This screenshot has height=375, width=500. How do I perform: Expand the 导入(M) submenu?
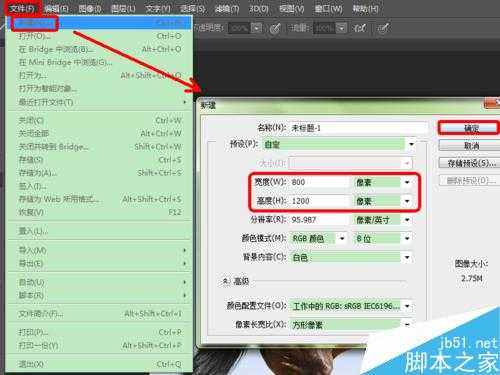click(99, 250)
